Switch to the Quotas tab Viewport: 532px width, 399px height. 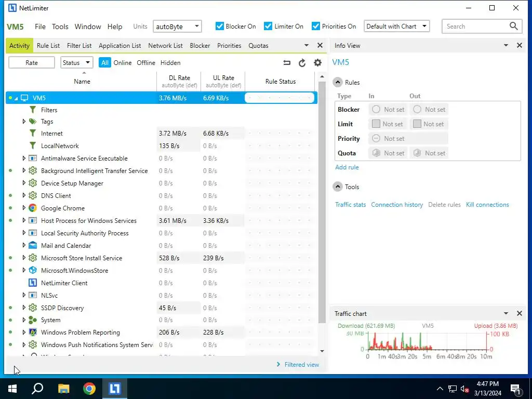[x=258, y=46]
